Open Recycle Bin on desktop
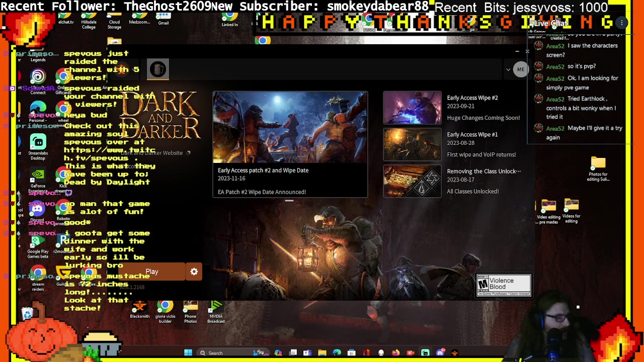Viewport: 644px width, 362px height. click(28, 313)
